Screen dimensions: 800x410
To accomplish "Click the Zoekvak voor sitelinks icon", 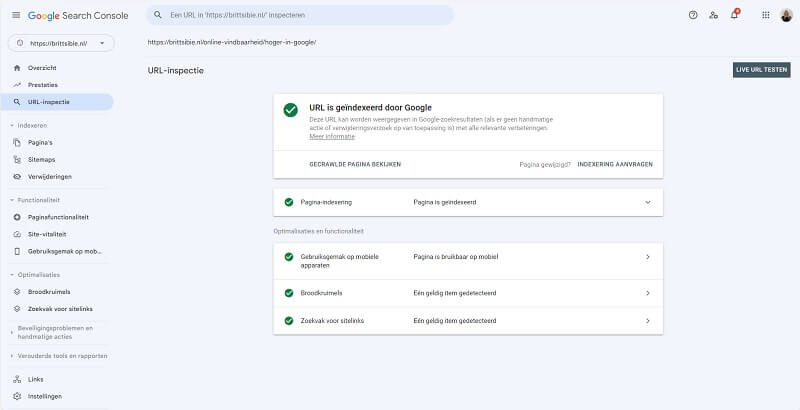I will tap(17, 309).
